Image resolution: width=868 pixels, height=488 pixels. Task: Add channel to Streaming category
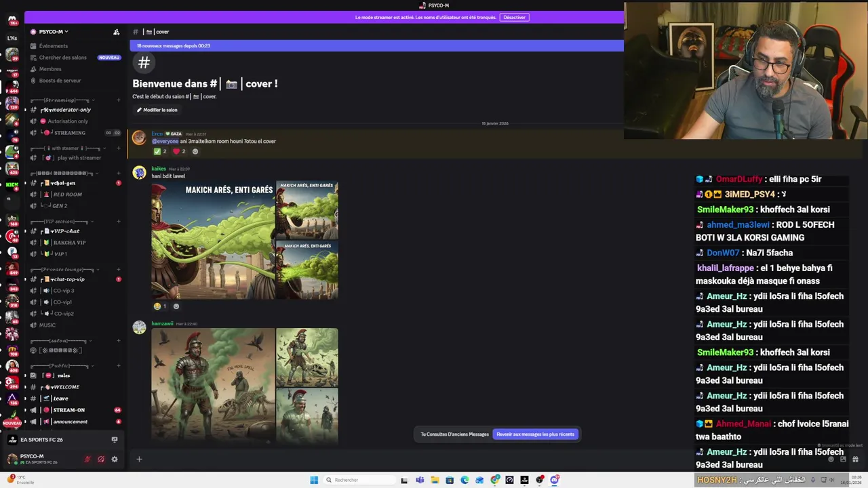[x=119, y=100]
